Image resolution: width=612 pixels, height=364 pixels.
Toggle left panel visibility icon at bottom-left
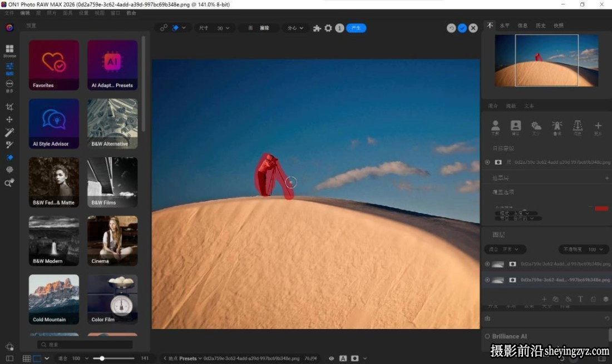tap(9, 358)
